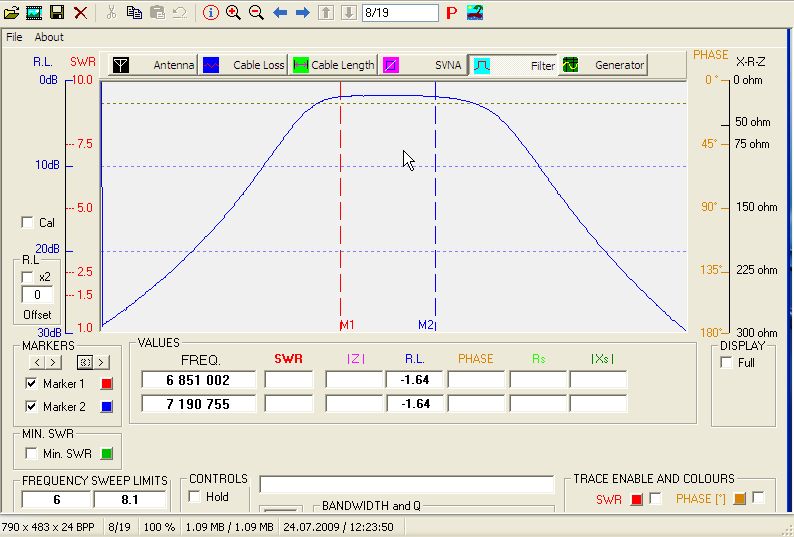Enable the Min. SWR checkbox
The height and width of the screenshot is (537, 794).
[31, 455]
